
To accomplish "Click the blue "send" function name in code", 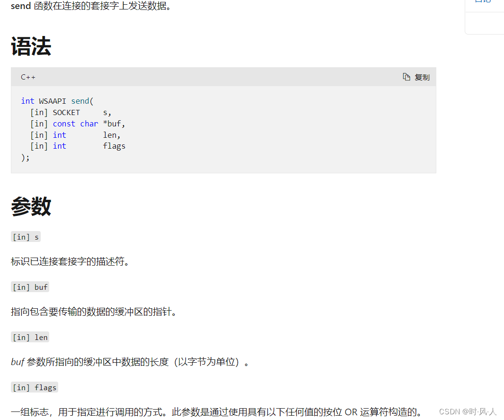I will [80, 101].
